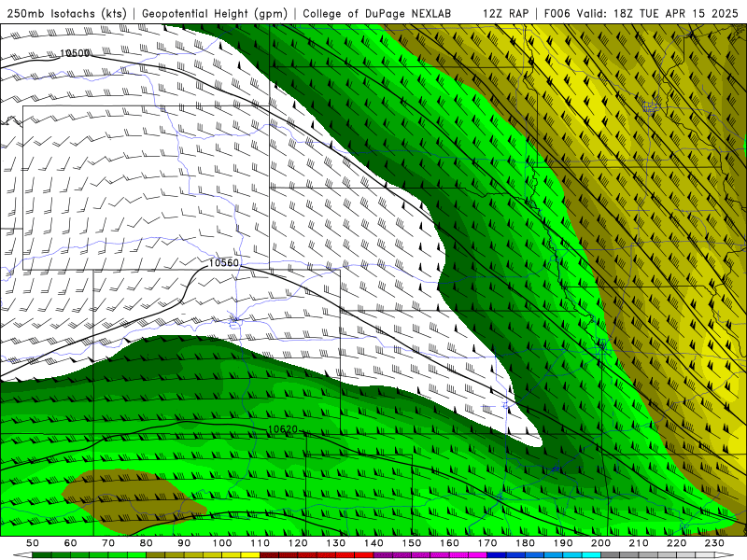Image resolution: width=747 pixels, height=560 pixels.
Task: Click the 10620 height contour label
Action: tap(283, 429)
